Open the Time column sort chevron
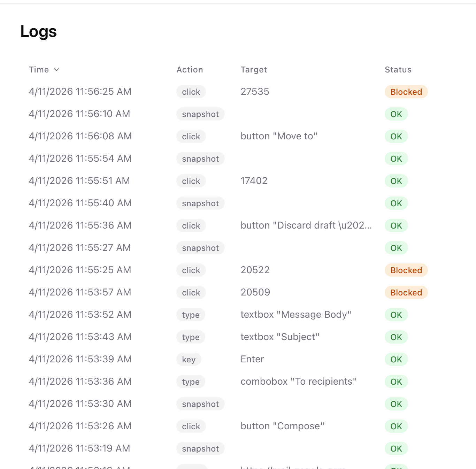The image size is (476, 469). pos(57,70)
